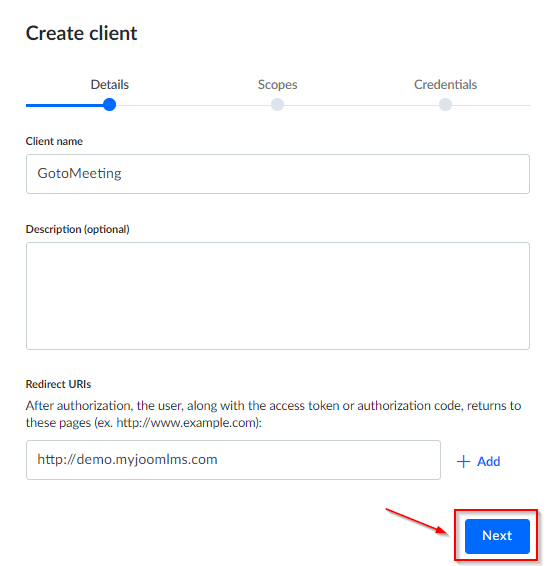The height and width of the screenshot is (566, 547).
Task: Click the plus icon beside Add
Action: (x=463, y=462)
